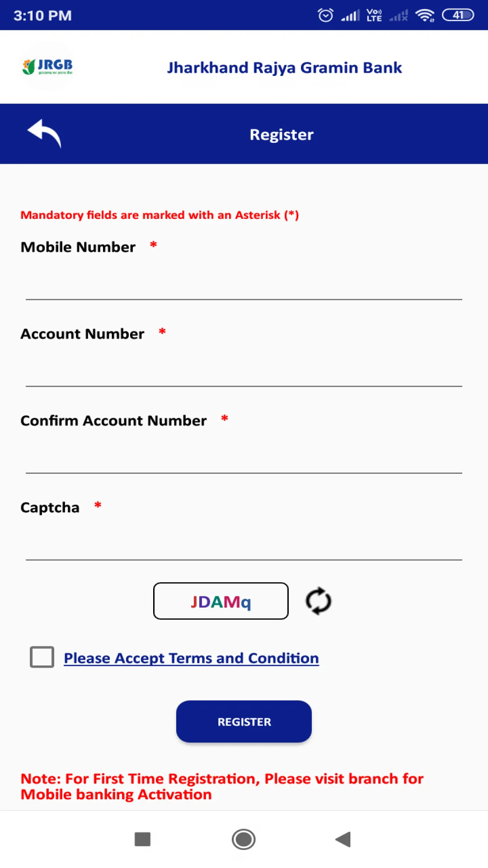Image resolution: width=488 pixels, height=868 pixels.
Task: Tap the back arrow icon
Action: click(44, 133)
